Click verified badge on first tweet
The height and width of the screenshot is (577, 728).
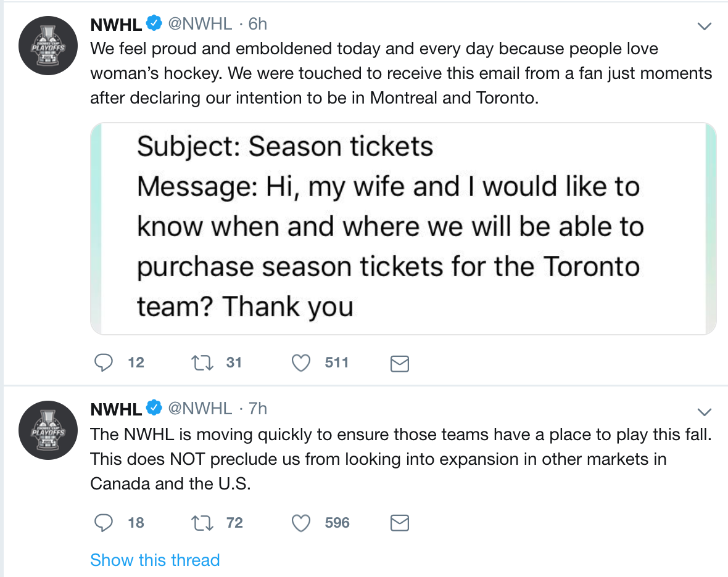click(154, 24)
